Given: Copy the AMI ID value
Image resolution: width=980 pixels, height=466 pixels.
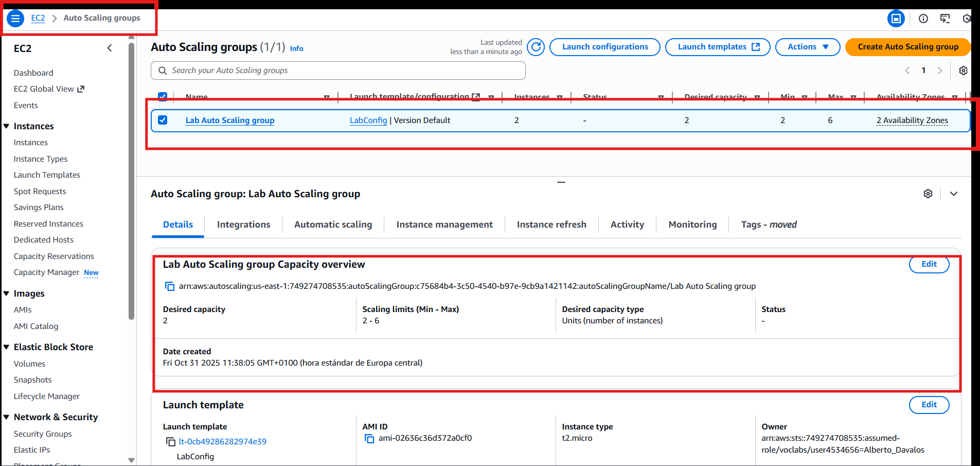Looking at the screenshot, I should click(x=369, y=439).
